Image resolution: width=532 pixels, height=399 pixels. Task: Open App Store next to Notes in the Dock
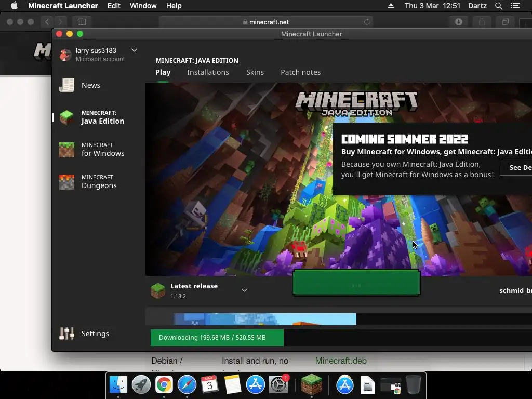(x=256, y=385)
